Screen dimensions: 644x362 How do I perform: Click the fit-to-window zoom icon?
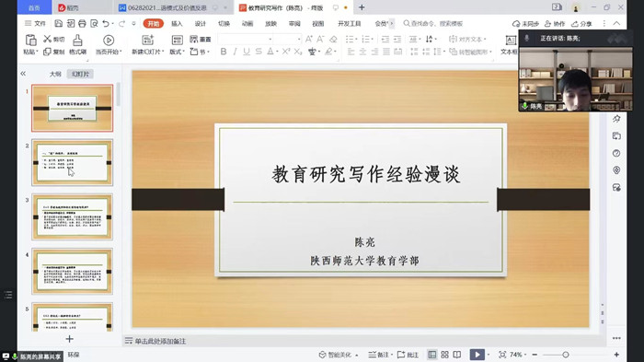(x=502, y=355)
